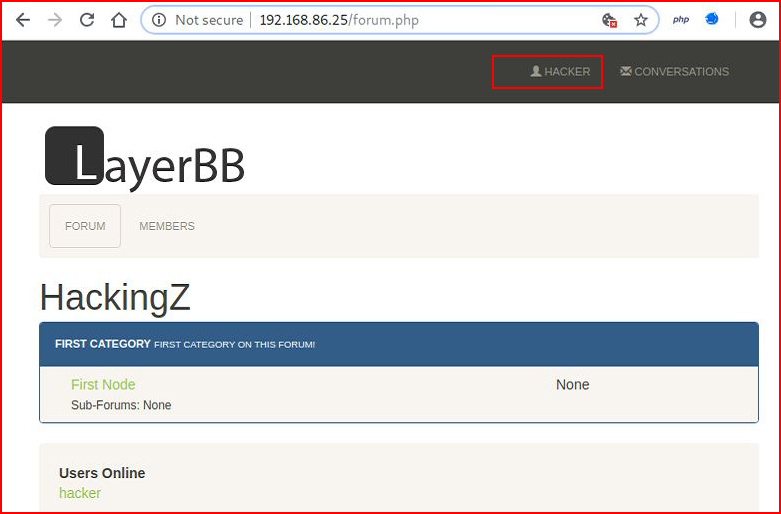Open the blue globe extension icon
Image resolution: width=781 pixels, height=514 pixels.
click(x=712, y=19)
